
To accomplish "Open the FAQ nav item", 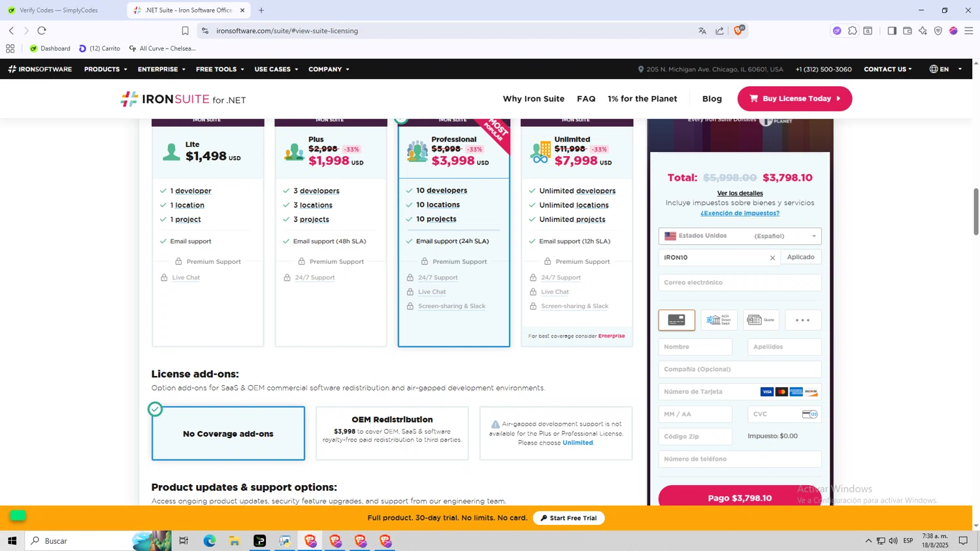I will (x=586, y=99).
